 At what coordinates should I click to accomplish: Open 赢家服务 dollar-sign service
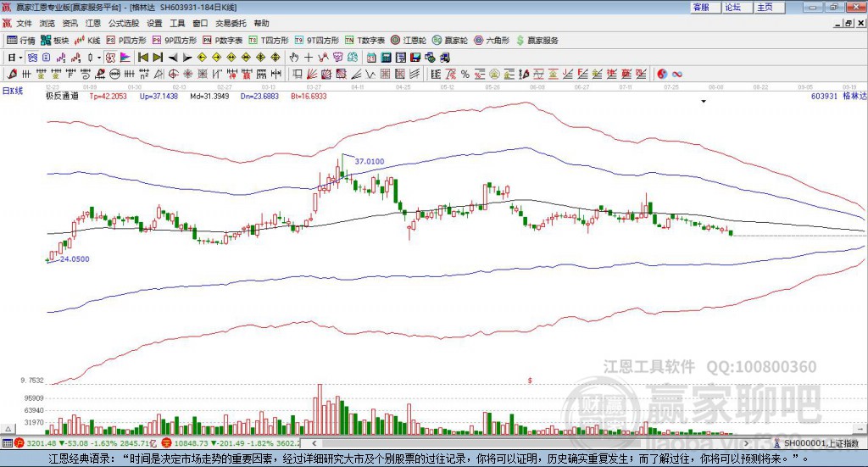537,41
